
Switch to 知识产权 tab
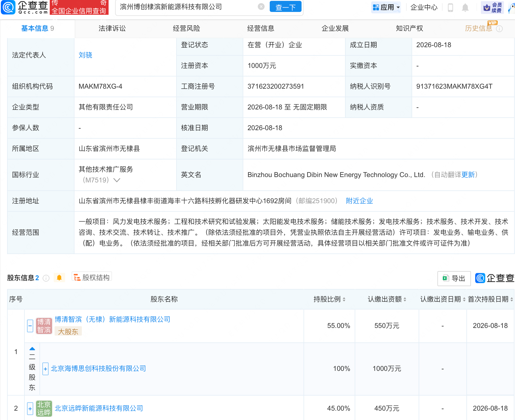[x=410, y=28]
